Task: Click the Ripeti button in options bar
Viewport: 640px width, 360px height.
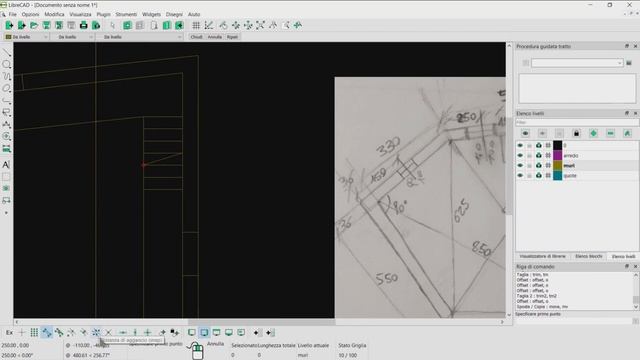Action: [x=232, y=37]
